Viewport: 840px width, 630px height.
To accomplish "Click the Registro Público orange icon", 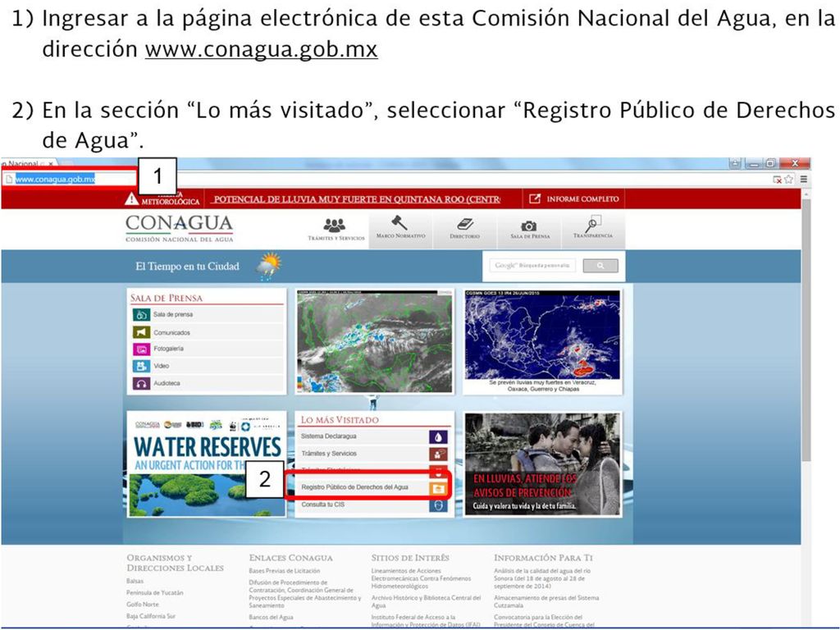I will tap(438, 488).
